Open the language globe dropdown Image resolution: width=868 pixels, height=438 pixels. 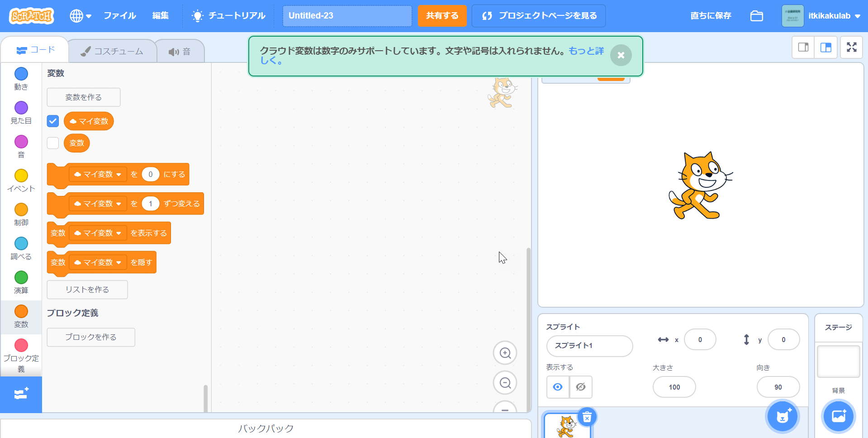80,16
